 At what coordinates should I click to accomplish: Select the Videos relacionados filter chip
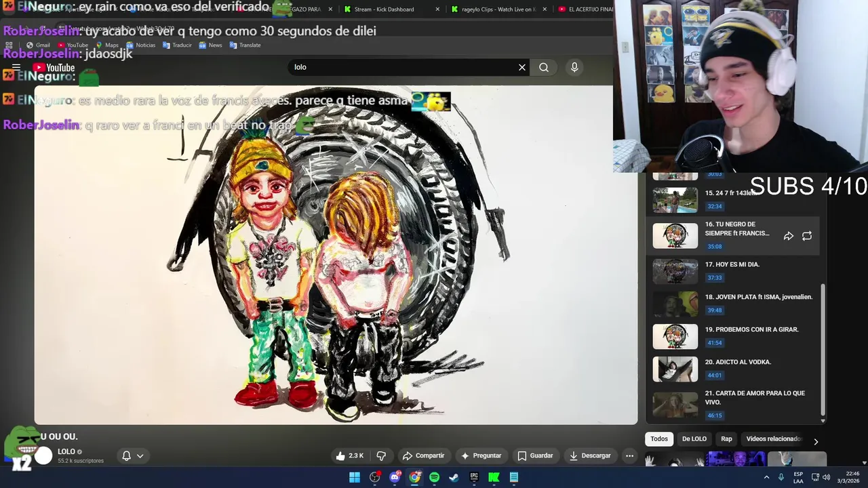coord(774,439)
